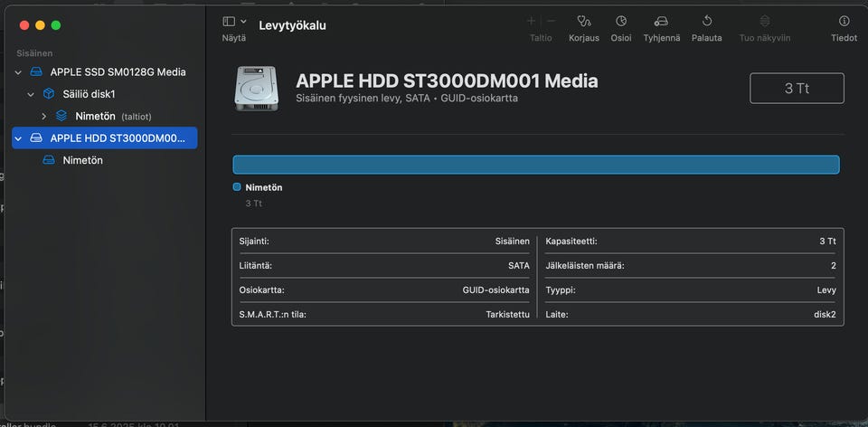Click the Levytyökalu window title
Screen dimensions: 868x427
coord(292,25)
